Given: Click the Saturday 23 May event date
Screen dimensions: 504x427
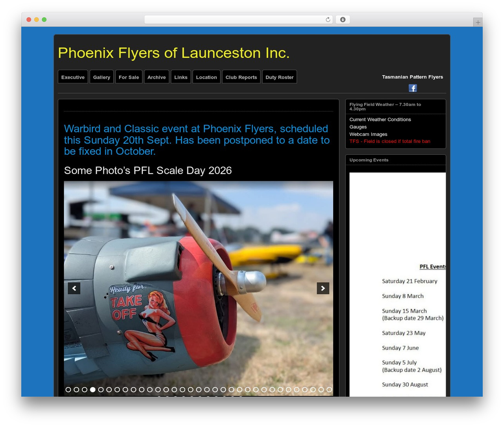Looking at the screenshot, I should click(x=404, y=333).
